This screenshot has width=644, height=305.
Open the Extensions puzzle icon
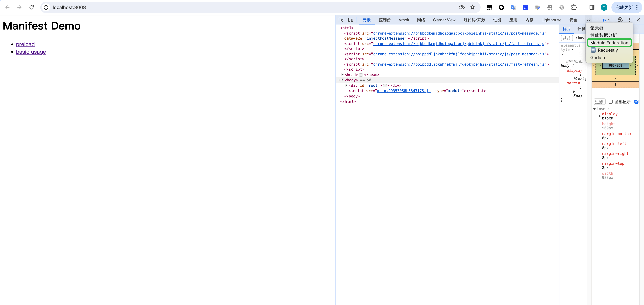574,8
